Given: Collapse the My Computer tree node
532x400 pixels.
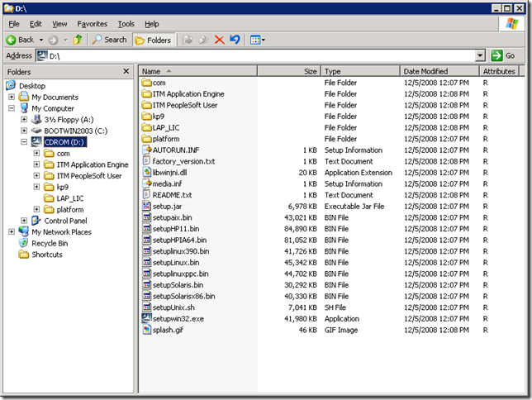Looking at the screenshot, I should (x=12, y=108).
